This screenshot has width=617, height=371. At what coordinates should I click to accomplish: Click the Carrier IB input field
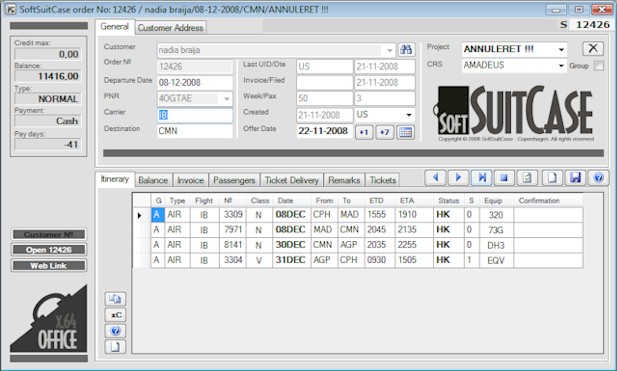click(x=195, y=115)
